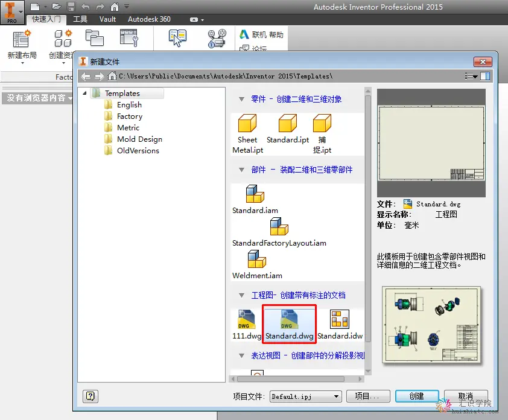Select the 111.dwg template
The image size is (508, 420).
click(x=247, y=325)
